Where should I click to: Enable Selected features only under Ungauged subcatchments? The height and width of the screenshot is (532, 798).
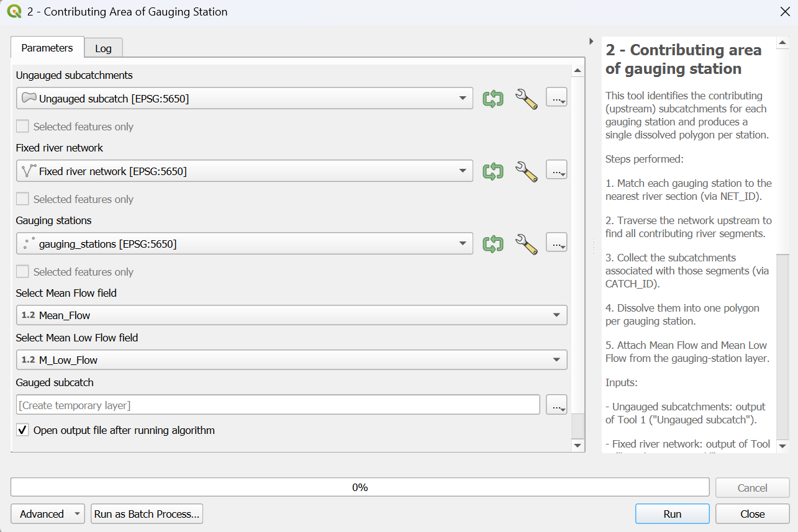click(22, 127)
